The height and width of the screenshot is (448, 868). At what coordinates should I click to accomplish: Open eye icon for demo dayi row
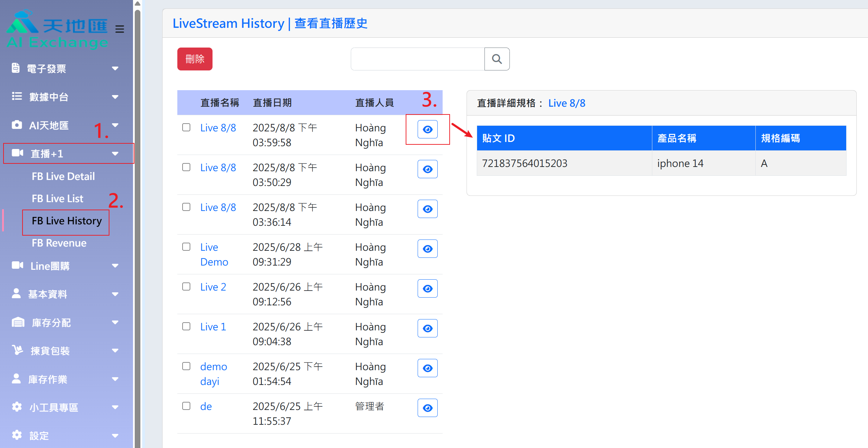point(427,368)
